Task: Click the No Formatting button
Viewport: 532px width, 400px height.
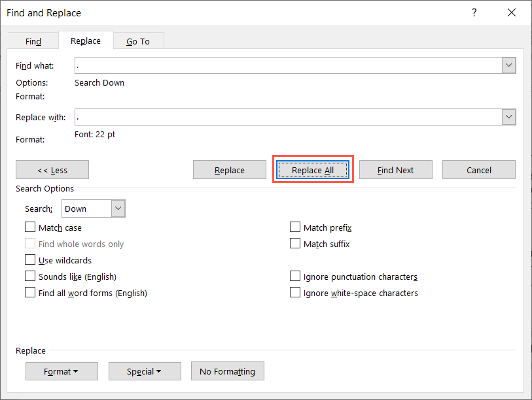Action: 227,371
